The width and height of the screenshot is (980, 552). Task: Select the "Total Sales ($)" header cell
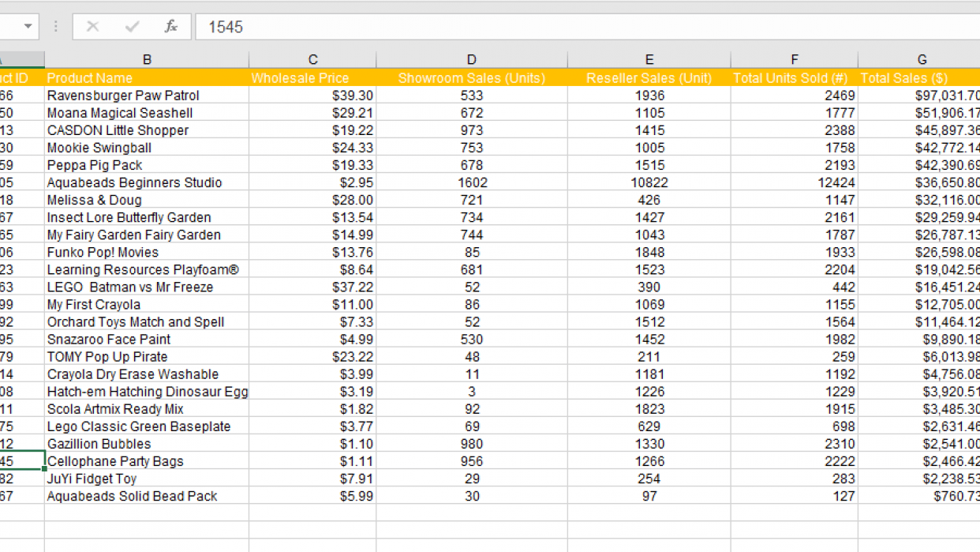tap(919, 78)
